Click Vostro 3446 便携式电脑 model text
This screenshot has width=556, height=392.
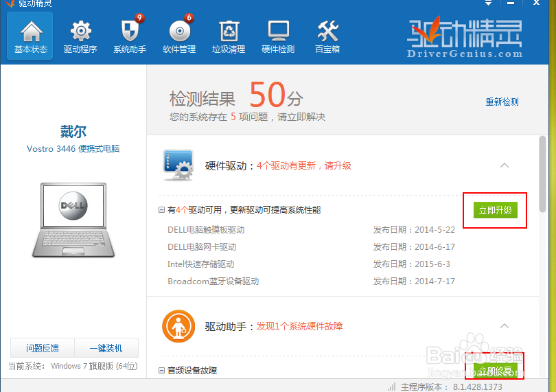click(x=73, y=149)
